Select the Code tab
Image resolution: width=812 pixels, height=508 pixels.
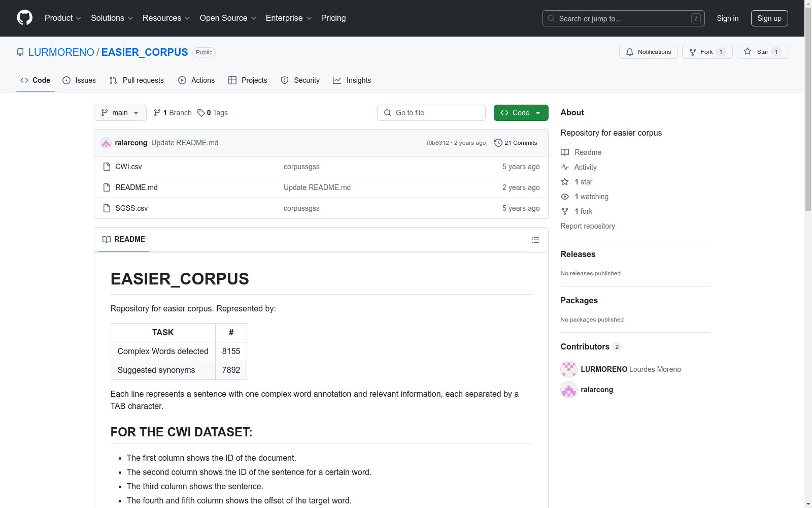tap(35, 80)
